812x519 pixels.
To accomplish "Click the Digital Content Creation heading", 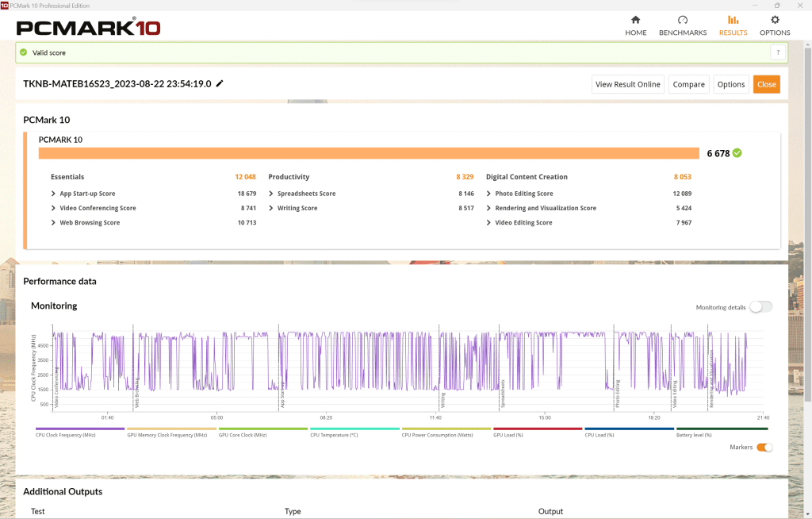I will point(527,177).
